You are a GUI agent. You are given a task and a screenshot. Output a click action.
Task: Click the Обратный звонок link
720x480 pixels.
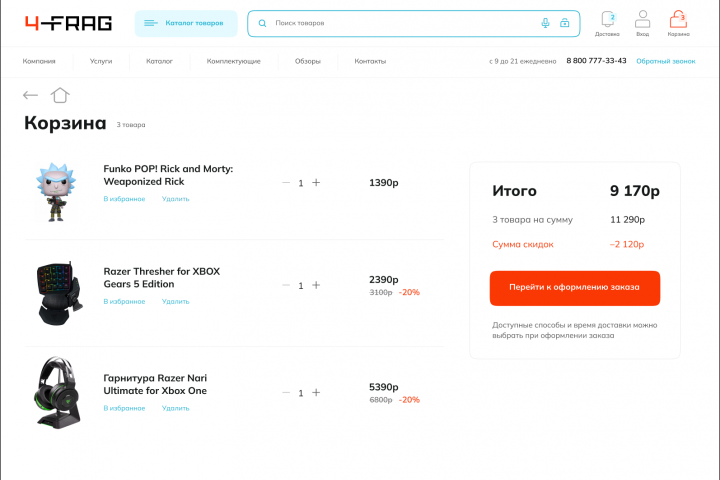point(665,61)
